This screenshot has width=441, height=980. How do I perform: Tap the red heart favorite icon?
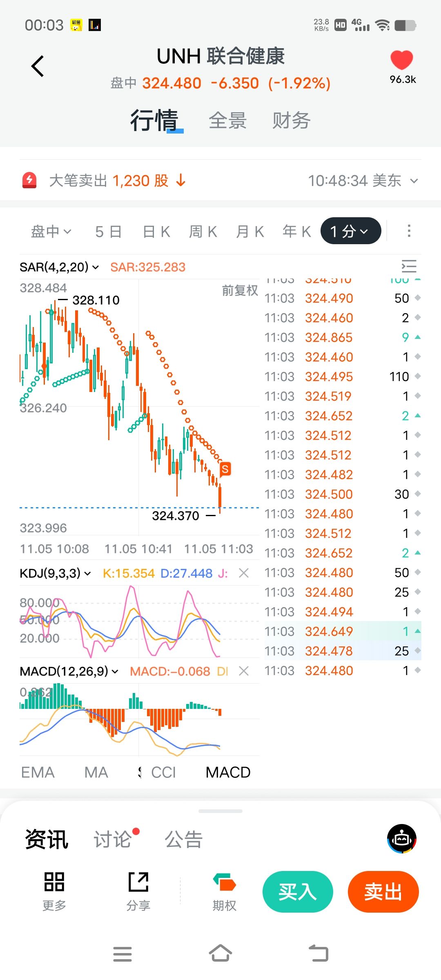point(402,60)
